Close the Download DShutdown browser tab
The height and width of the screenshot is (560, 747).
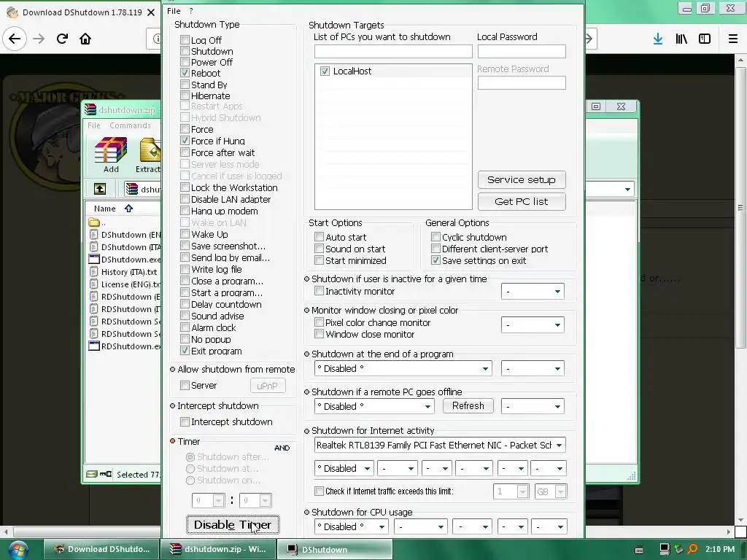[150, 12]
